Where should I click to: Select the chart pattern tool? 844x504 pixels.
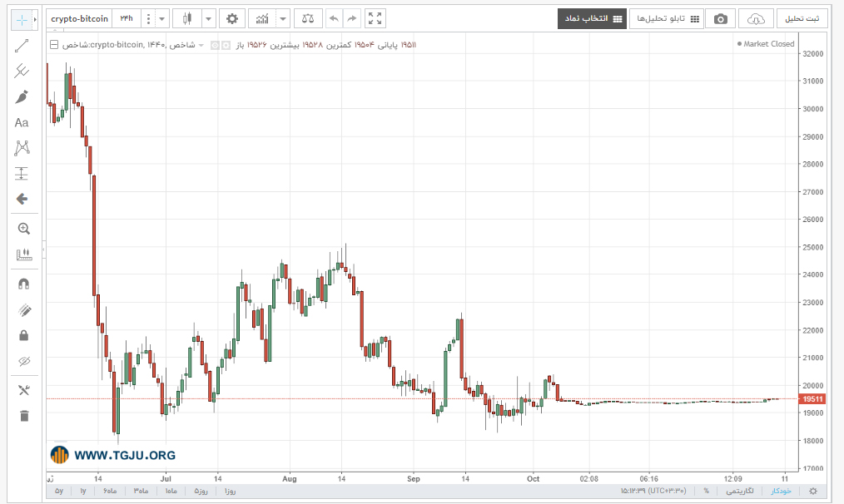click(22, 148)
